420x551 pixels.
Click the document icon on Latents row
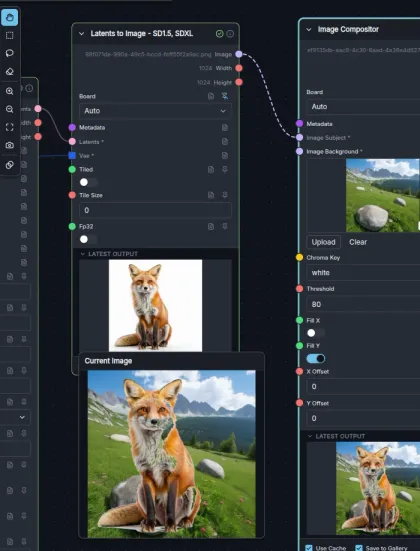point(225,142)
